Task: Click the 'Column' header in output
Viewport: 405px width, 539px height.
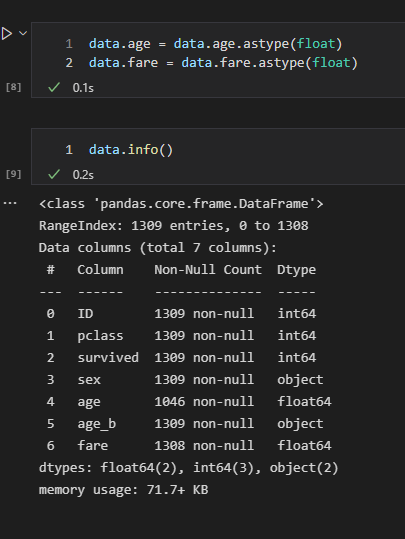Action: (x=100, y=270)
